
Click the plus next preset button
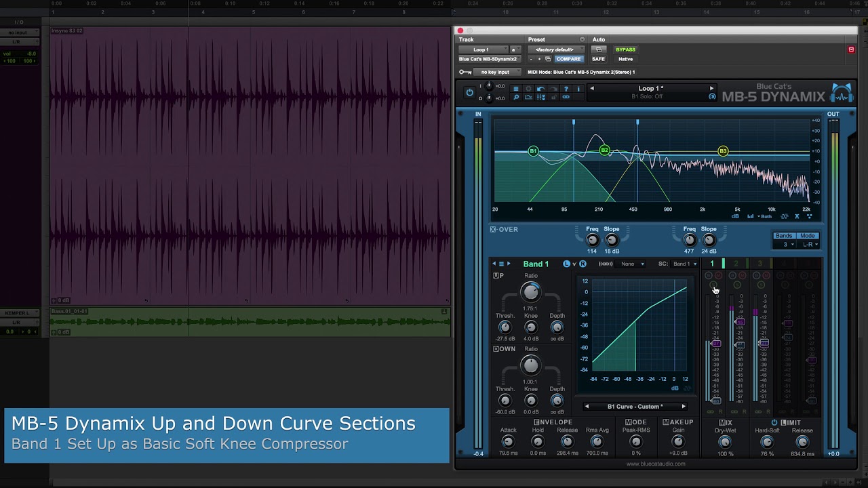pyautogui.click(x=539, y=59)
